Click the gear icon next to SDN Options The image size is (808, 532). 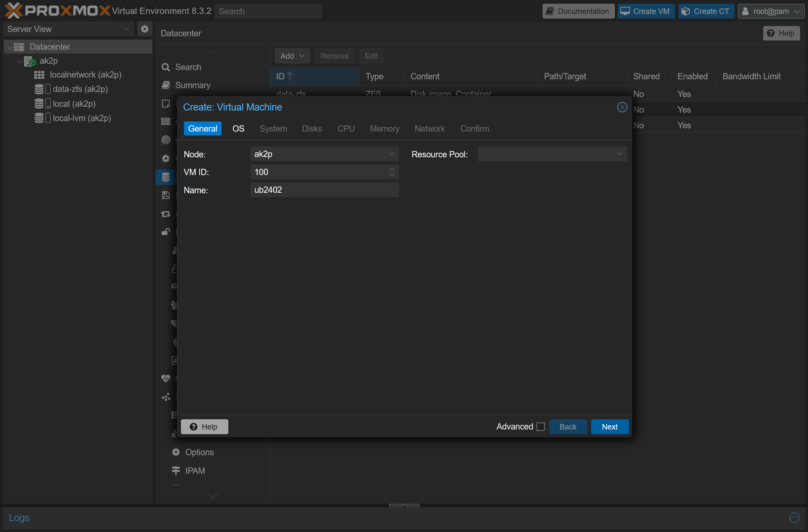[176, 452]
